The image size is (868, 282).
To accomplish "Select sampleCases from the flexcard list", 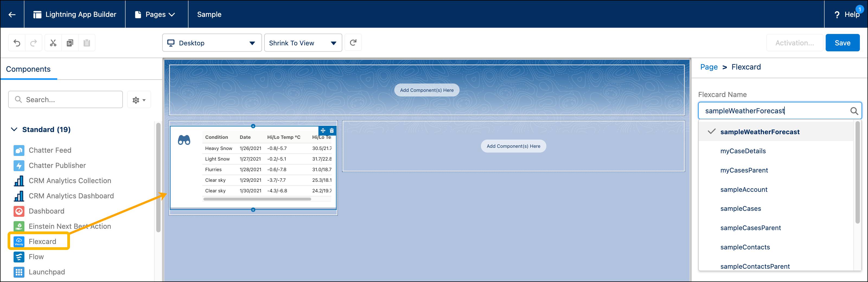I will 741,208.
